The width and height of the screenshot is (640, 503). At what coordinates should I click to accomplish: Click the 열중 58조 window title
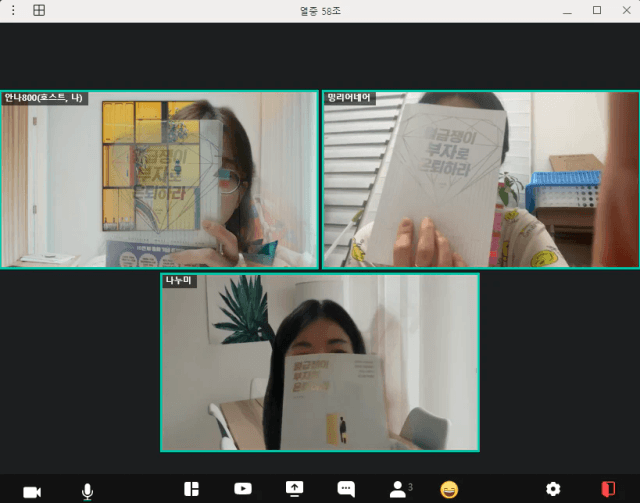pyautogui.click(x=320, y=11)
